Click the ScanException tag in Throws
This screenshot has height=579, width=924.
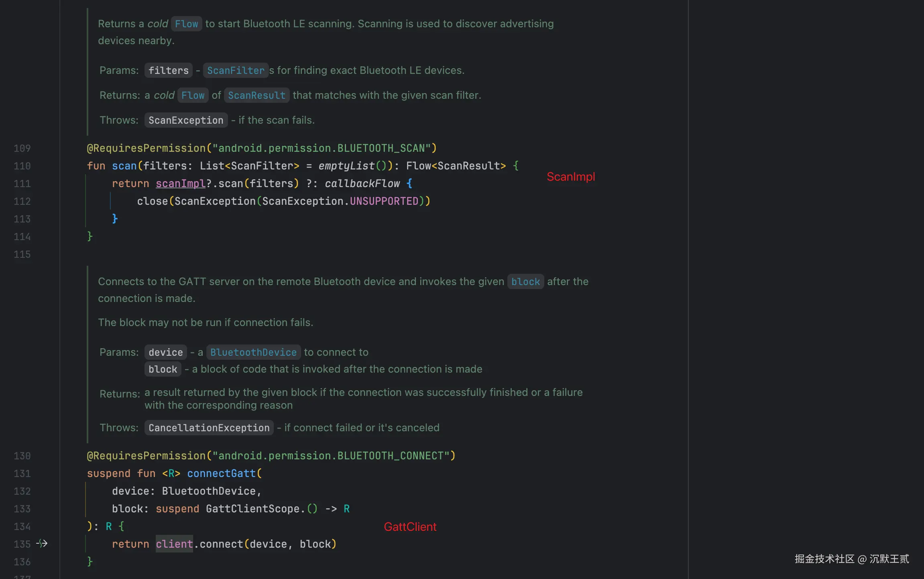point(186,120)
